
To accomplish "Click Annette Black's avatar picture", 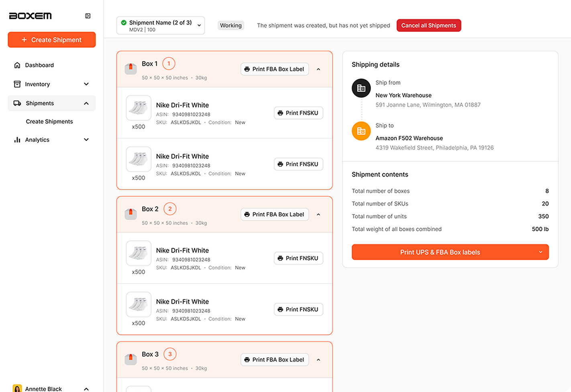I will click(x=17, y=388).
